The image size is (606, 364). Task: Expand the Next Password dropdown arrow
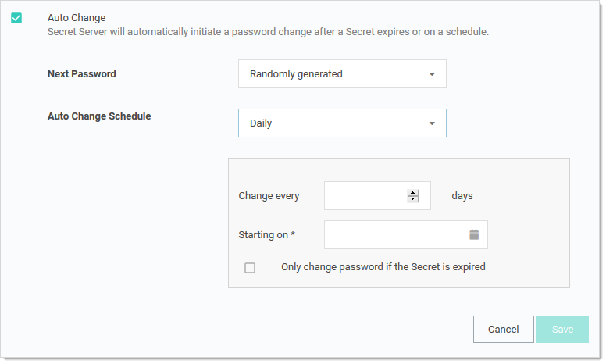(x=432, y=75)
